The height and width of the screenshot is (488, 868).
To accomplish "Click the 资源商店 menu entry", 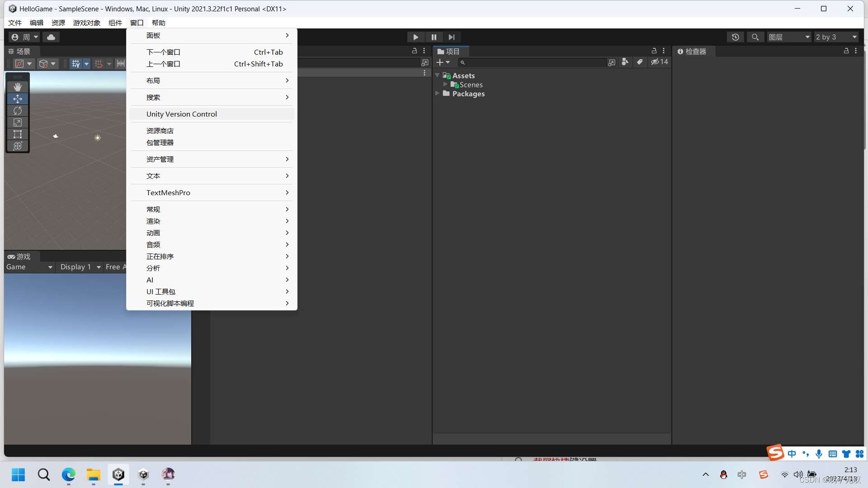I will tap(160, 131).
